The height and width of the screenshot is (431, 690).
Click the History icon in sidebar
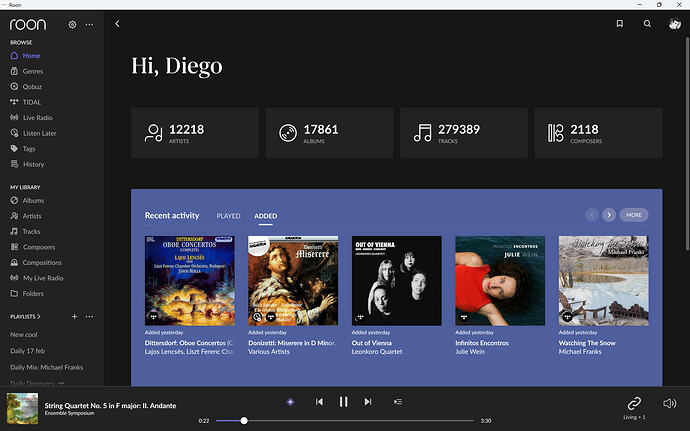14,164
